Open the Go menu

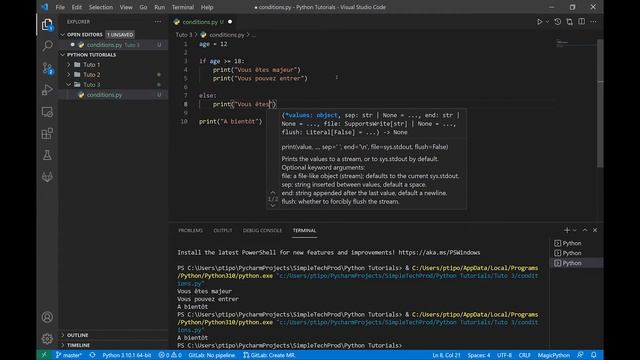pos(143,7)
